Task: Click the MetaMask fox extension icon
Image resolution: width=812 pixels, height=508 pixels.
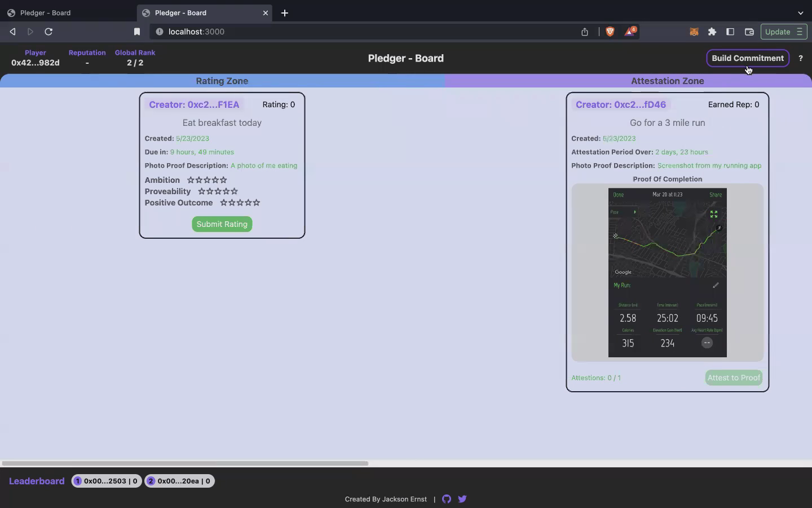Action: pos(694,32)
